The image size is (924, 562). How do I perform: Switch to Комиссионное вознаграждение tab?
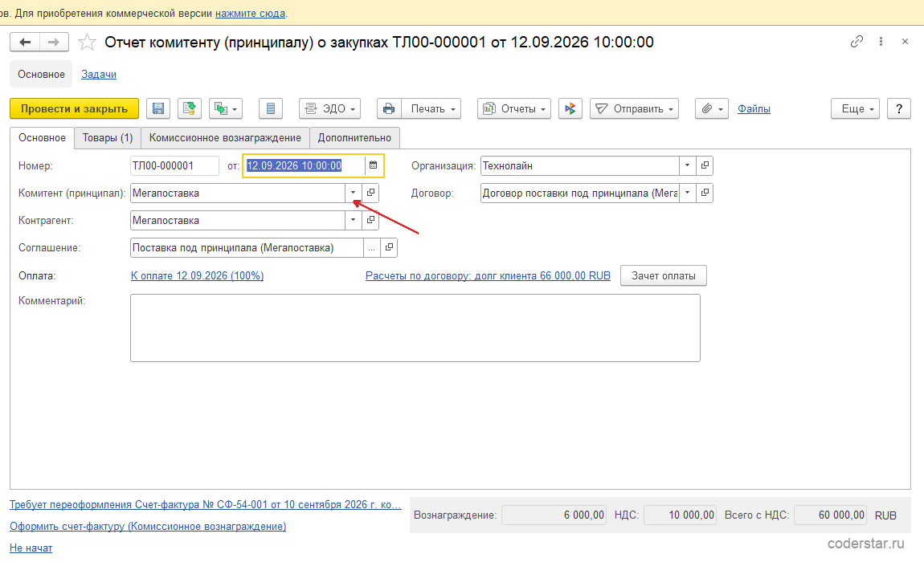coord(225,138)
